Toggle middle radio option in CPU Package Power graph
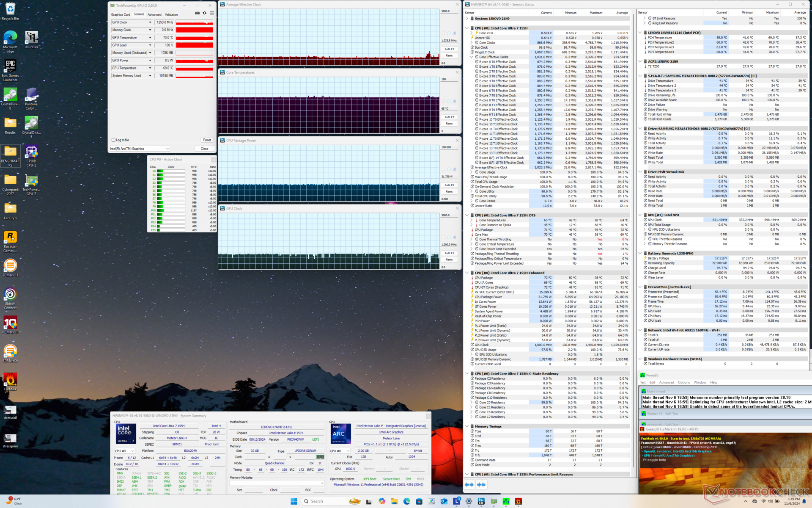This screenshot has height=508, width=812. point(449,169)
